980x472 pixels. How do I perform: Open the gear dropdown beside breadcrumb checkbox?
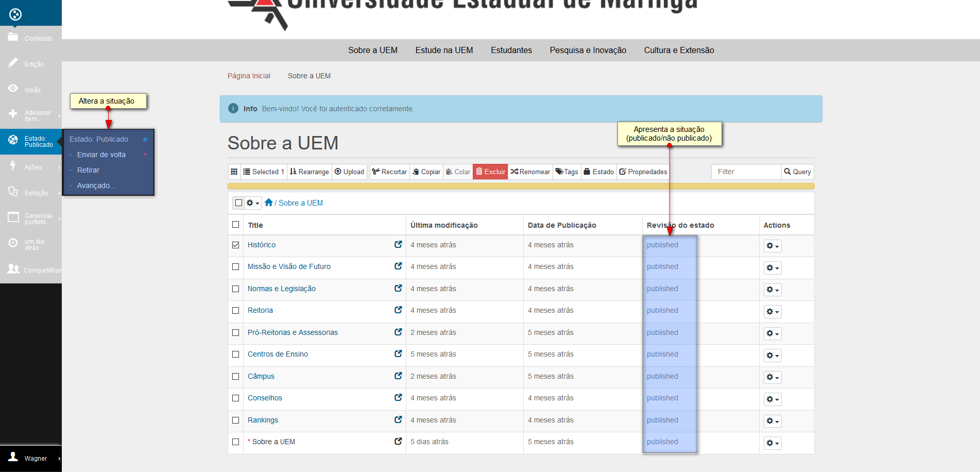pyautogui.click(x=253, y=203)
